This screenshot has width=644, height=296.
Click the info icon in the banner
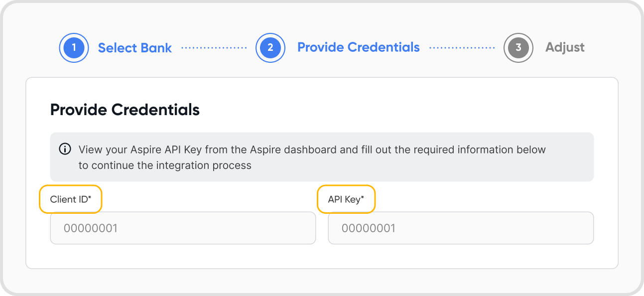[65, 149]
